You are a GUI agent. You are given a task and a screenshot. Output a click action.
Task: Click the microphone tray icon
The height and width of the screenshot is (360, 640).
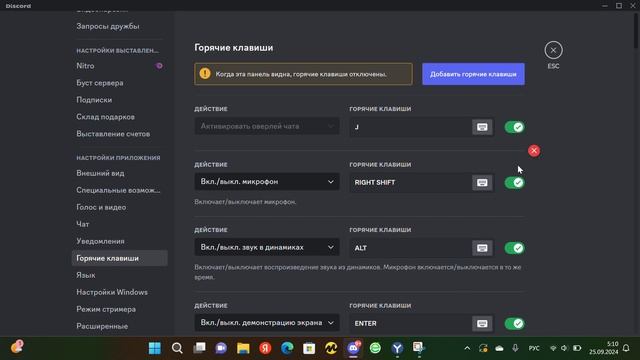click(x=515, y=348)
